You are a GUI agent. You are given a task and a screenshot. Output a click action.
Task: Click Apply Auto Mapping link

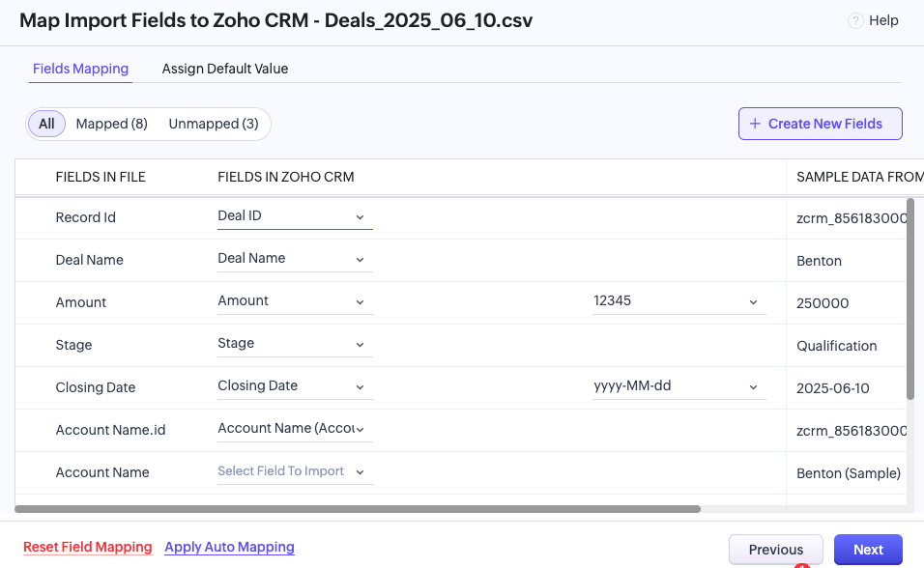point(229,548)
